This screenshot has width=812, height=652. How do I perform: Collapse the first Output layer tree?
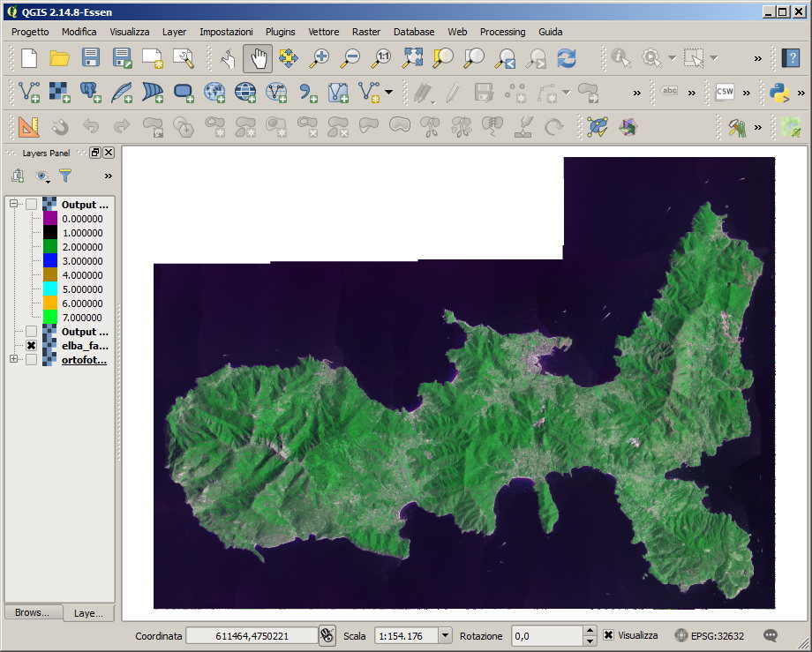(x=13, y=205)
